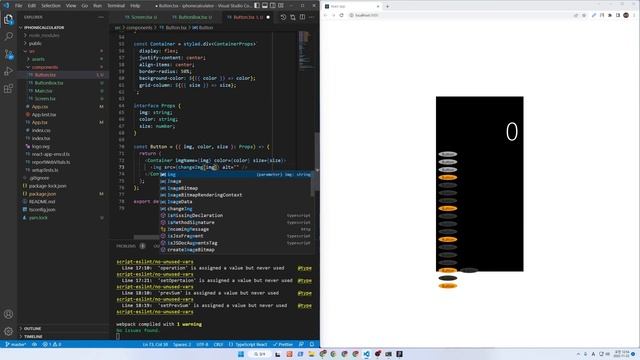
Task: Click the line and column indicator in status bar
Action: (155, 344)
